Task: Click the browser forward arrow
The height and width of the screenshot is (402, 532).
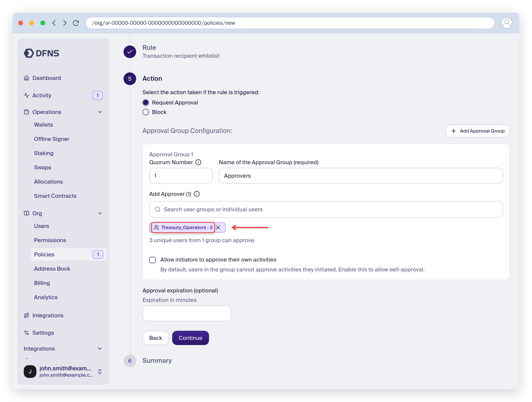Action: point(65,23)
